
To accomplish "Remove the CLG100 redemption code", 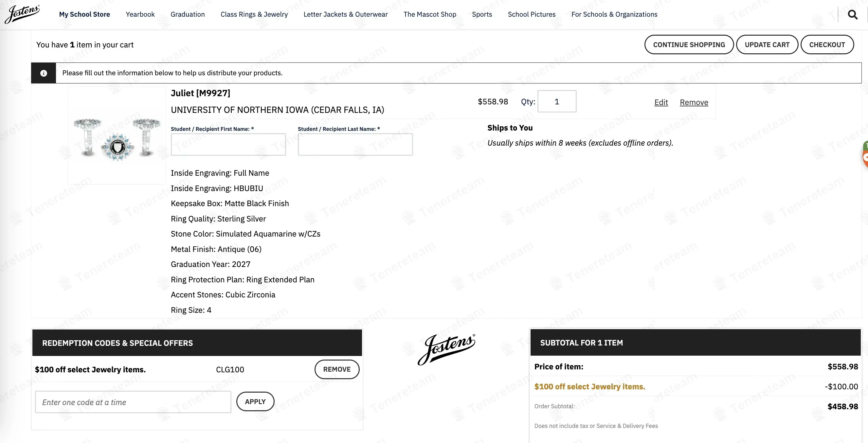I will [x=336, y=369].
